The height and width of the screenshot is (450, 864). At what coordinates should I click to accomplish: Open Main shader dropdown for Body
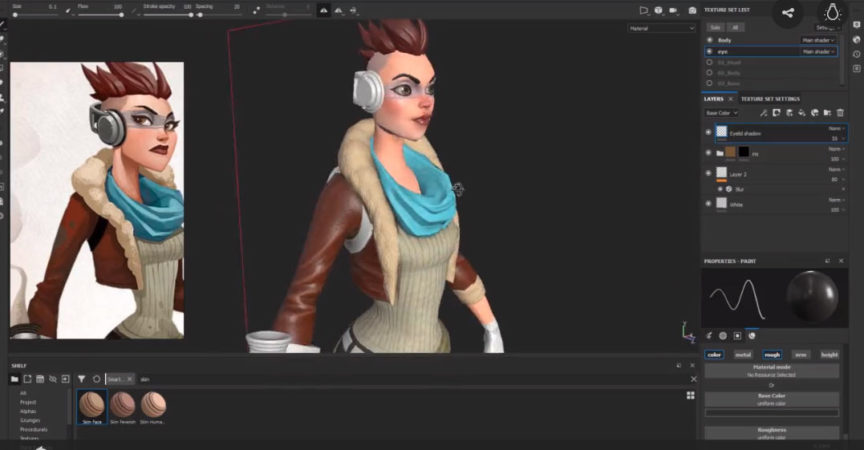[x=818, y=40]
